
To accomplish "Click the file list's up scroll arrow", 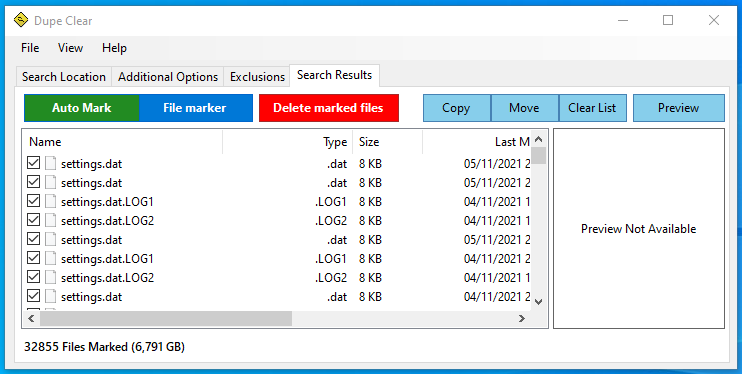I will pos(539,139).
